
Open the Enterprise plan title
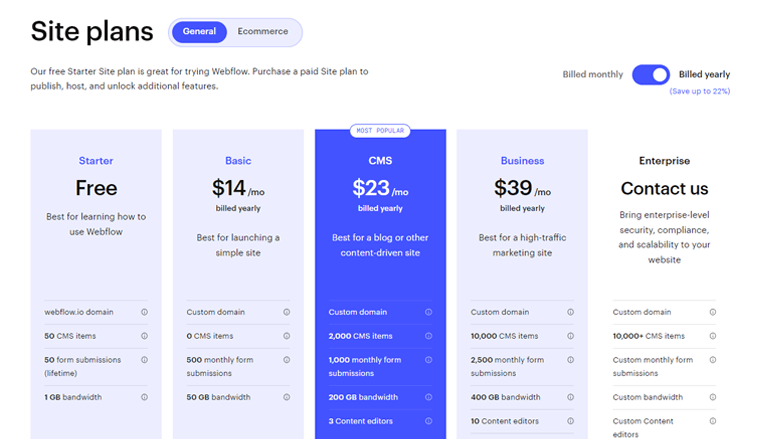[x=665, y=161]
